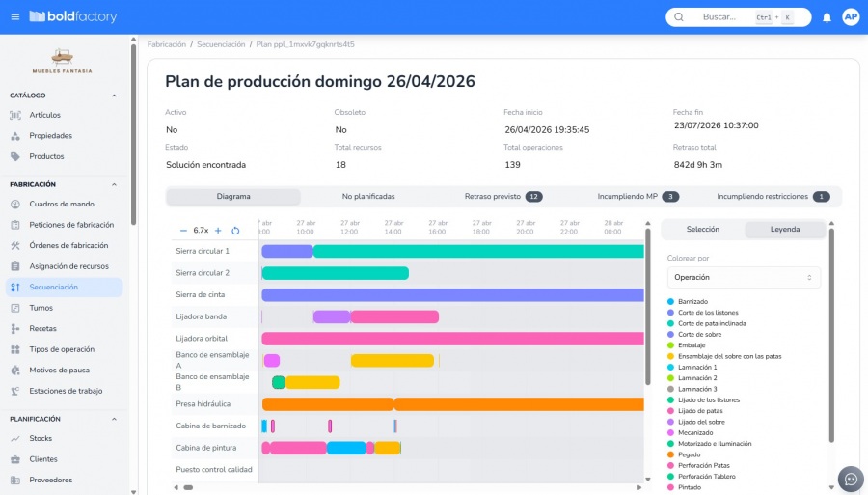Click the Barnizado legend color dot
The height and width of the screenshot is (495, 868).
point(670,302)
